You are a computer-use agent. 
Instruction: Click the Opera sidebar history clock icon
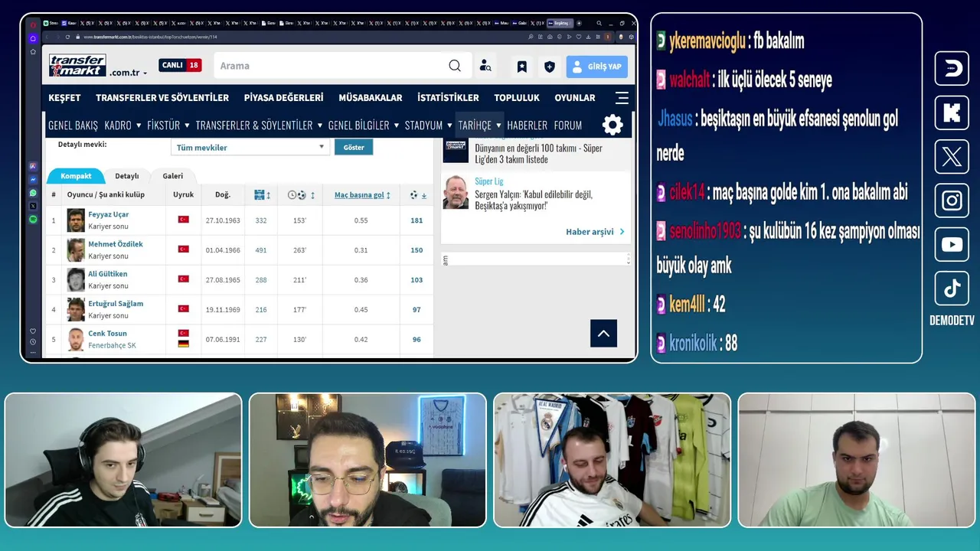33,342
